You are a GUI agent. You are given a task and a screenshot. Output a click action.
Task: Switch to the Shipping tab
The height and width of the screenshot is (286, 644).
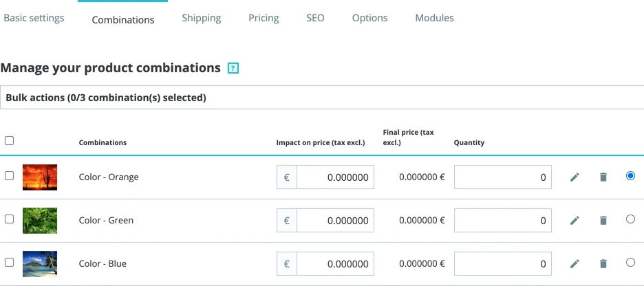point(201,18)
